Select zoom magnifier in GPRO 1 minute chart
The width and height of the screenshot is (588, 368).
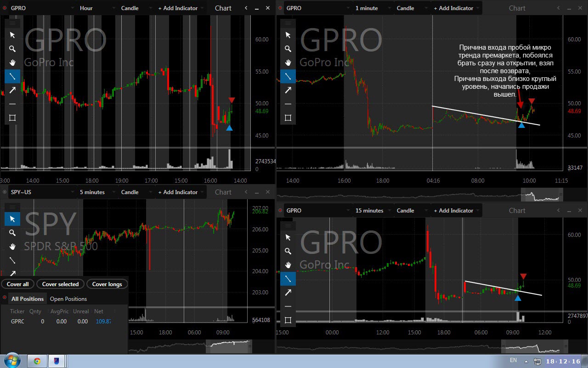(x=288, y=49)
